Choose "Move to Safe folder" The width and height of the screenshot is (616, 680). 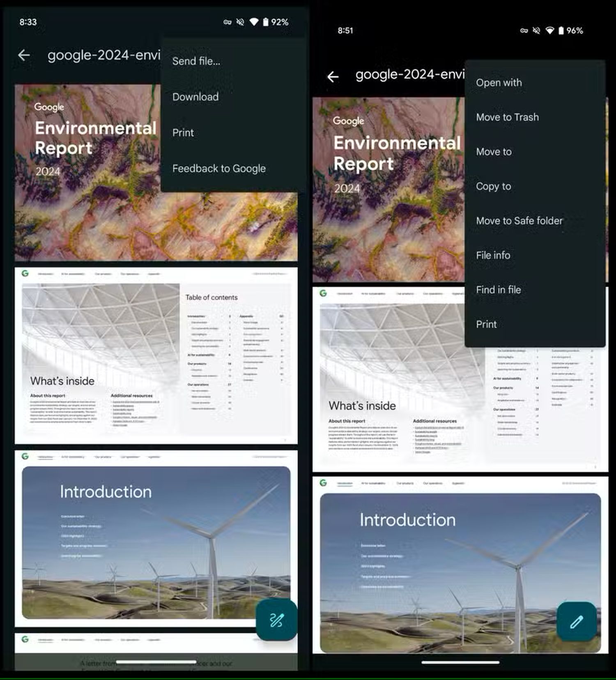(x=519, y=221)
